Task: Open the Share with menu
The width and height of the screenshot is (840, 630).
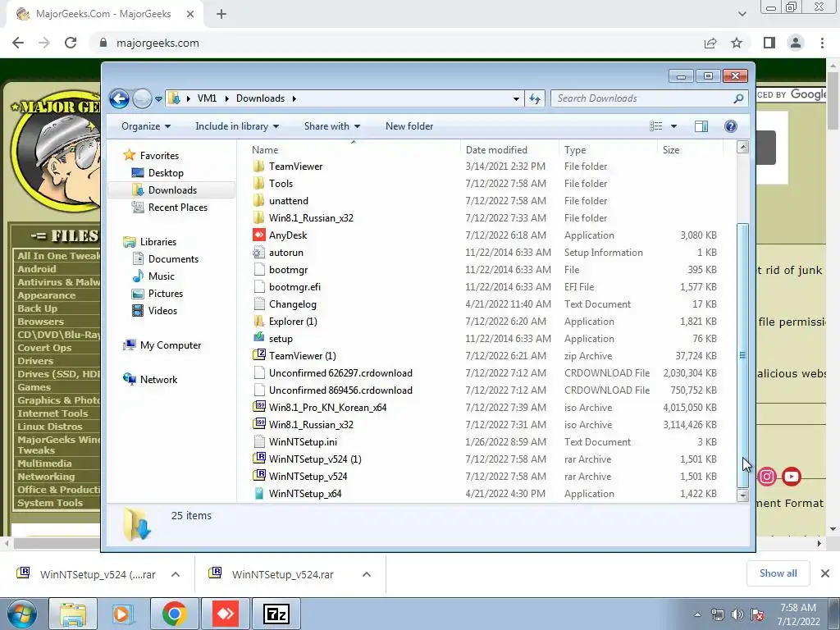Action: tap(332, 126)
